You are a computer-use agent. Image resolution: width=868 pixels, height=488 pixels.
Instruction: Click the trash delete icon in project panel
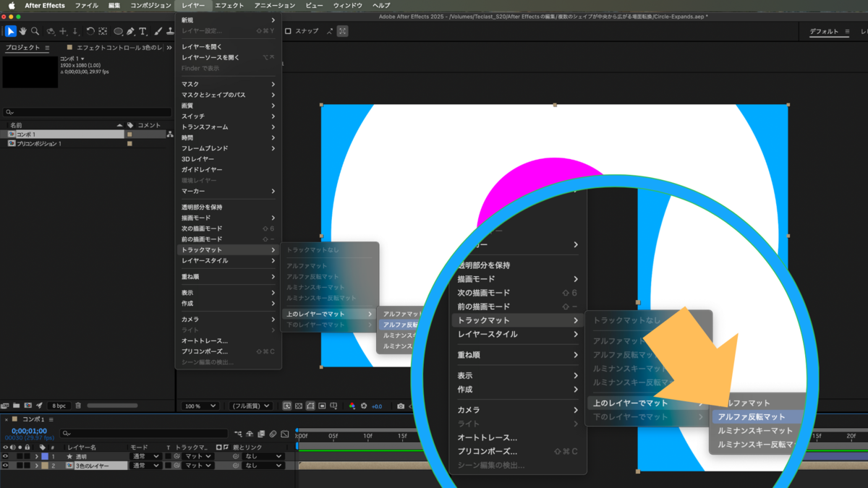tap(78, 406)
